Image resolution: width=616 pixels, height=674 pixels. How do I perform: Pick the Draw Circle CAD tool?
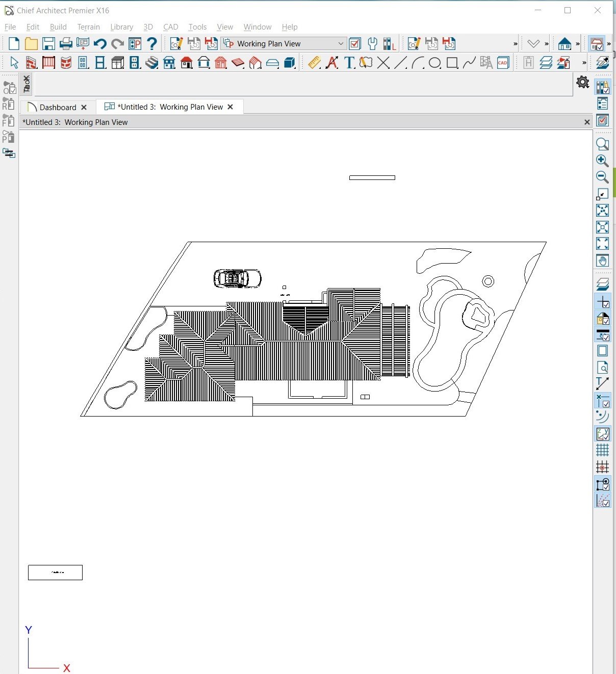coord(434,63)
